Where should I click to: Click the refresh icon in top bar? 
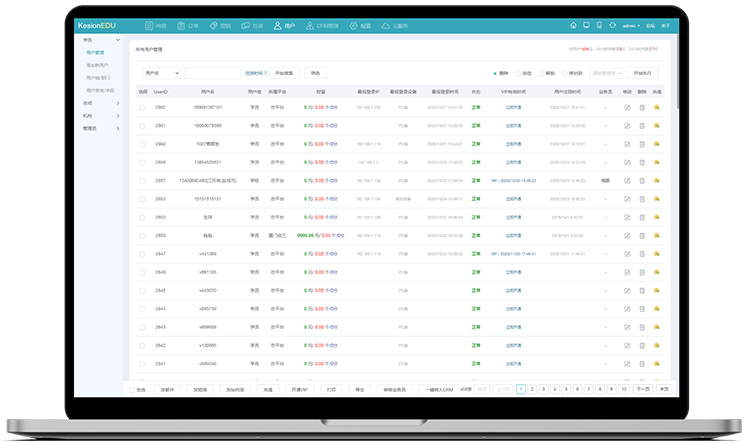coord(612,25)
